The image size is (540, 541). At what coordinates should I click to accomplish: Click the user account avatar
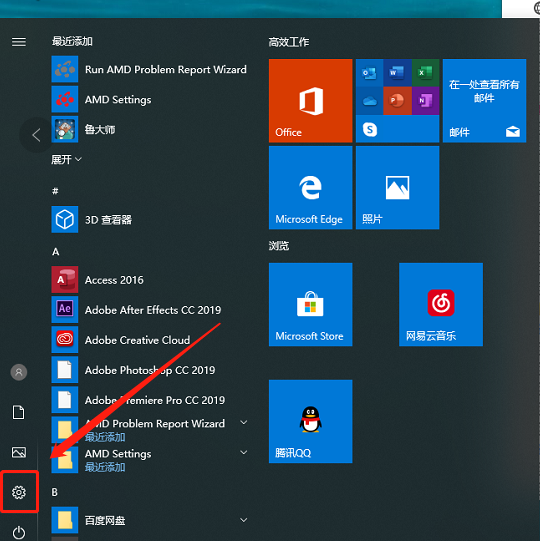[x=19, y=372]
